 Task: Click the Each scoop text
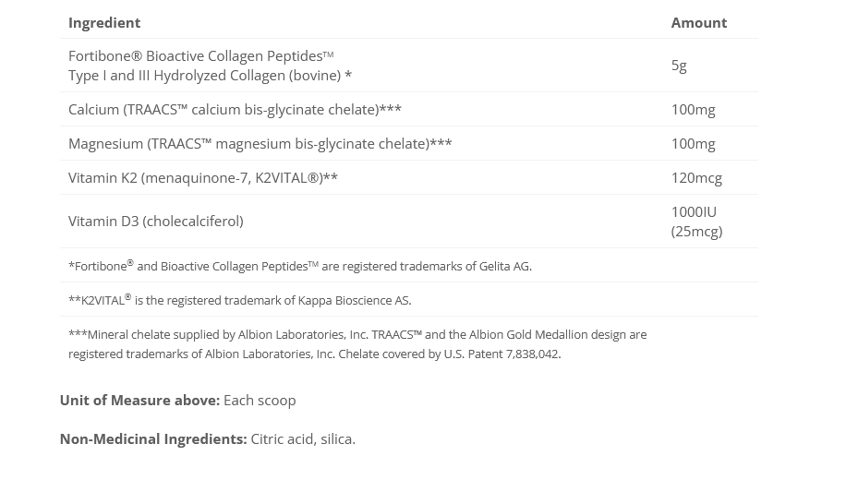click(x=260, y=400)
